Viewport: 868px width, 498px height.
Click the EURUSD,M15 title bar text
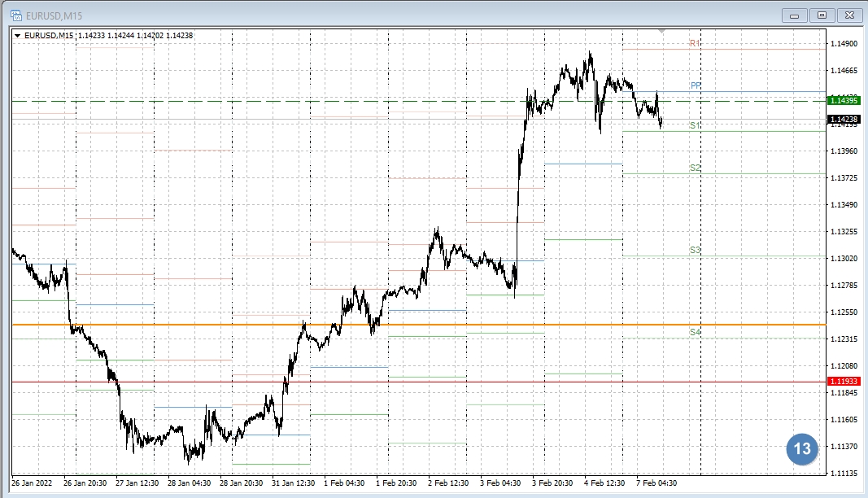click(54, 15)
